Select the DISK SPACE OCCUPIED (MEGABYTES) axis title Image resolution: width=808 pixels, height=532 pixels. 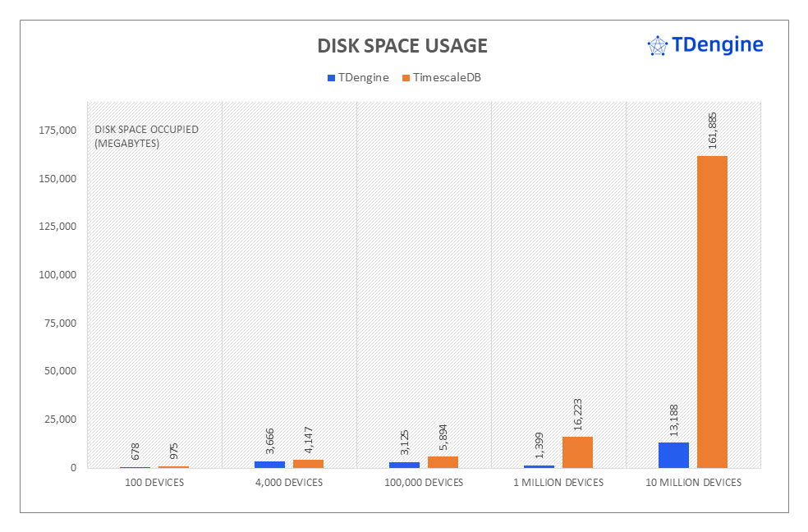(x=146, y=136)
